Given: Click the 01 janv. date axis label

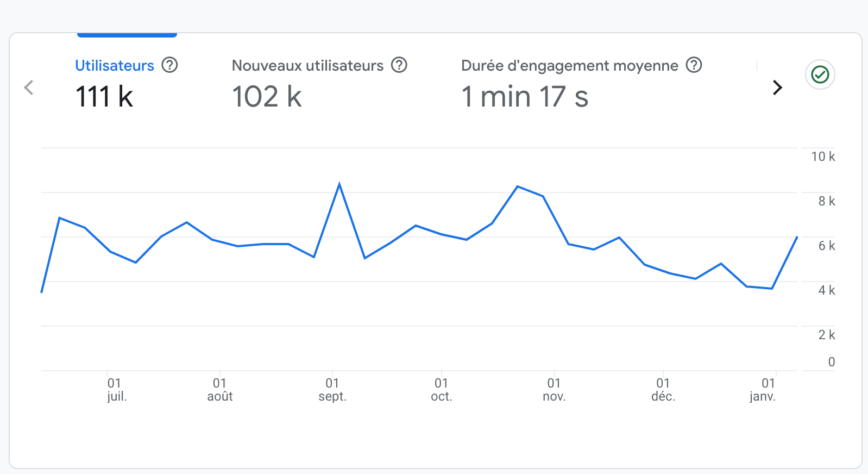Looking at the screenshot, I should (x=763, y=390).
